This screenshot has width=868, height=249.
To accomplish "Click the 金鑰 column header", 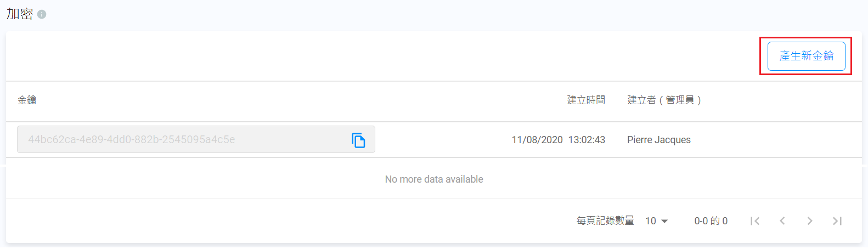I will coord(27,100).
